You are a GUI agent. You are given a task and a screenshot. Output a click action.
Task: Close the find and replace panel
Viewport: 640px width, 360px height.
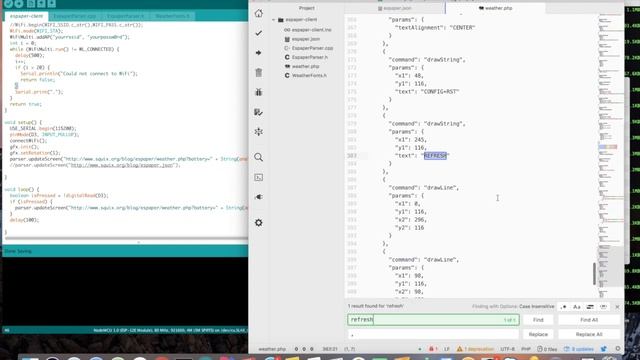pos(617,307)
